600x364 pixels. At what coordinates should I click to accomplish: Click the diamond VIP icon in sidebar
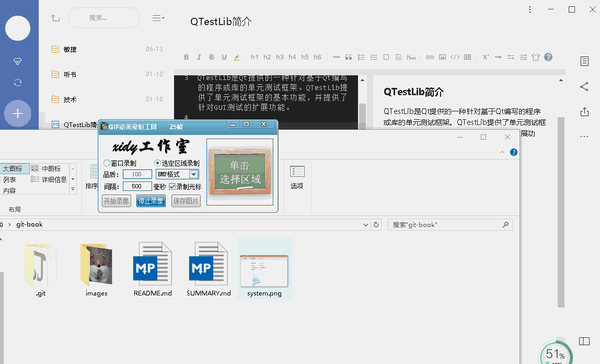coord(18,61)
